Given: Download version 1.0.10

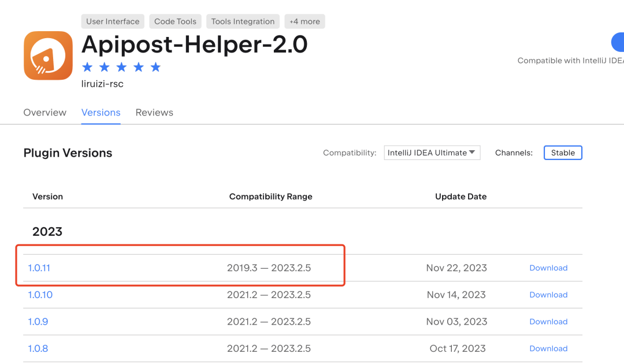Looking at the screenshot, I should point(548,295).
